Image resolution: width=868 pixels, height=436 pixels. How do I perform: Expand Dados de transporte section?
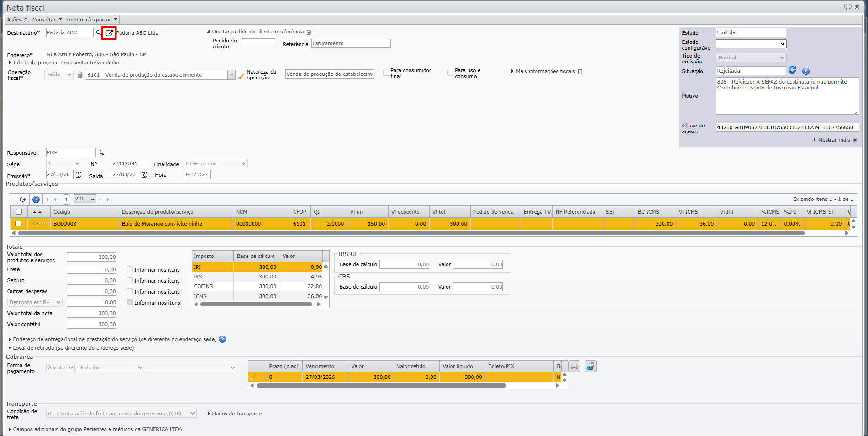pos(237,414)
